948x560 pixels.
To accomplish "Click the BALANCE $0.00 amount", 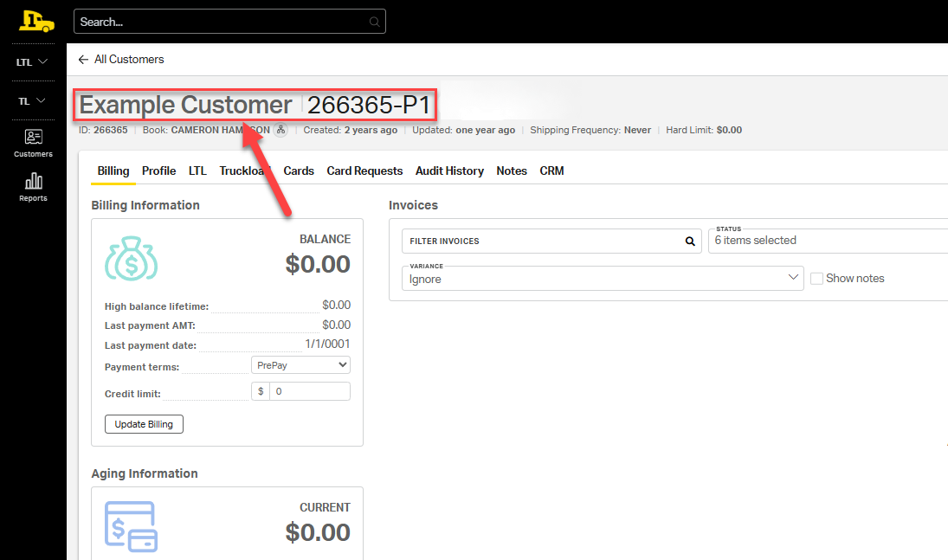I will coord(318,264).
